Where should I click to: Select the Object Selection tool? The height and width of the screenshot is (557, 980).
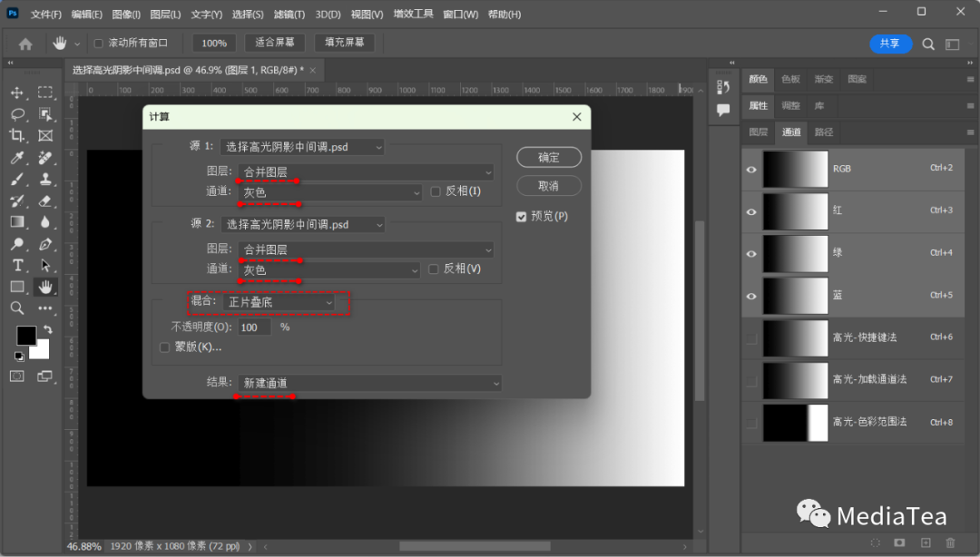coord(45,113)
